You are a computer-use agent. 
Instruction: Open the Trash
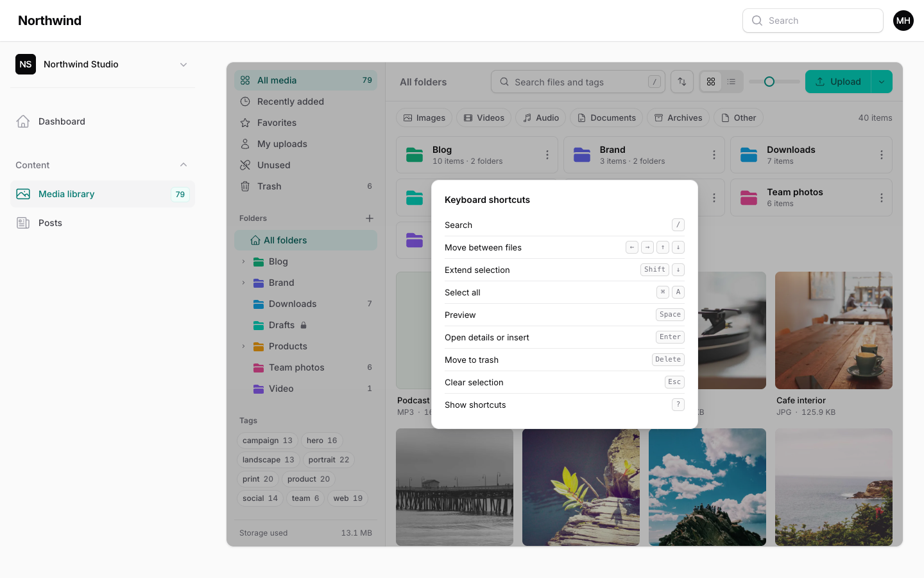point(305,186)
